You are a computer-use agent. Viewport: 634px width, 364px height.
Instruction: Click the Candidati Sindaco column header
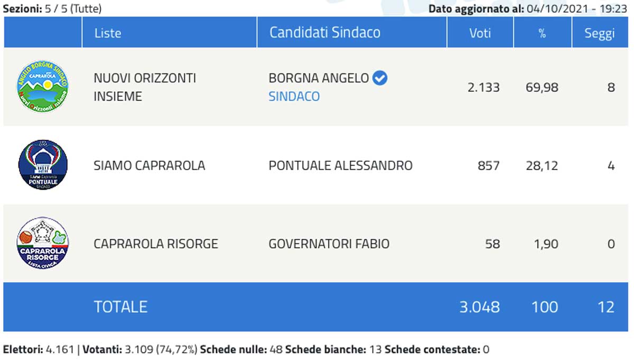point(324,32)
